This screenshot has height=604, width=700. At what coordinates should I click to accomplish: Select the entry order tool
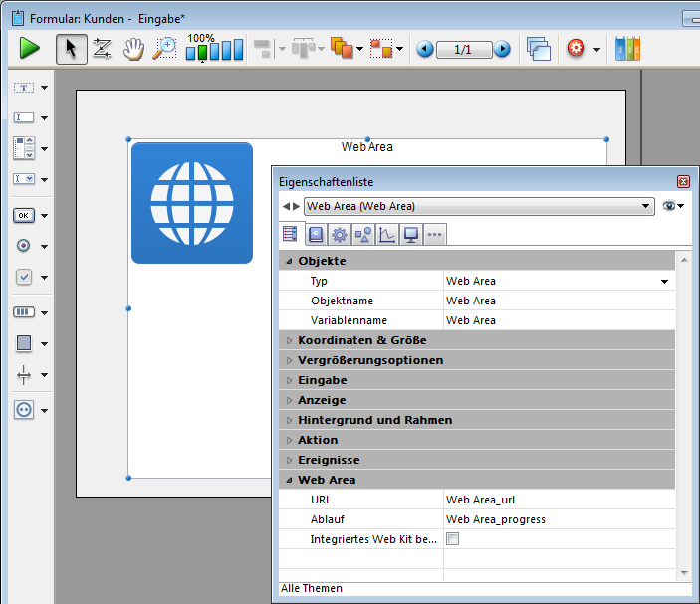[x=102, y=48]
